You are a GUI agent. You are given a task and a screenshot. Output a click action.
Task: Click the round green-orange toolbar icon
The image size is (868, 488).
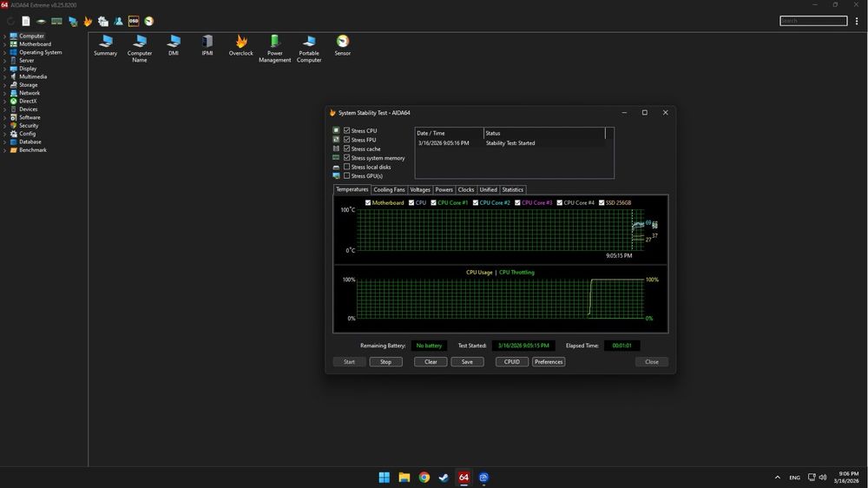click(x=149, y=21)
